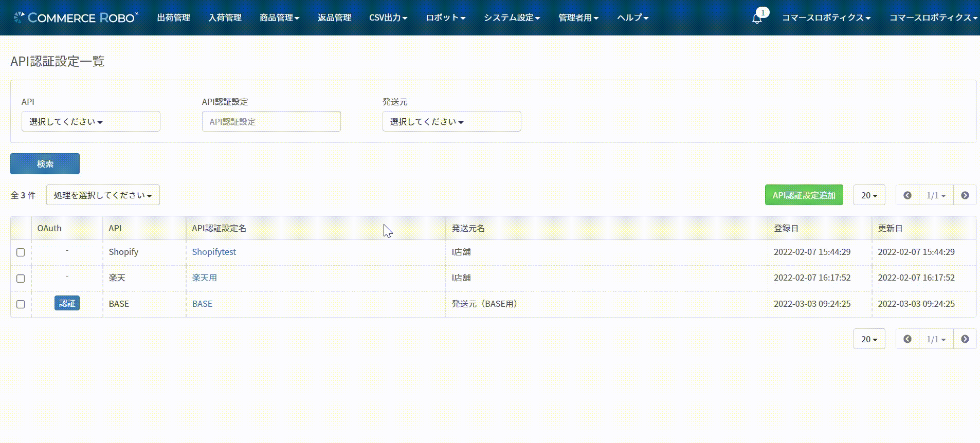980x443 pixels.
Task: Open top page-size 20 dropdown
Action: pyautogui.click(x=869, y=195)
